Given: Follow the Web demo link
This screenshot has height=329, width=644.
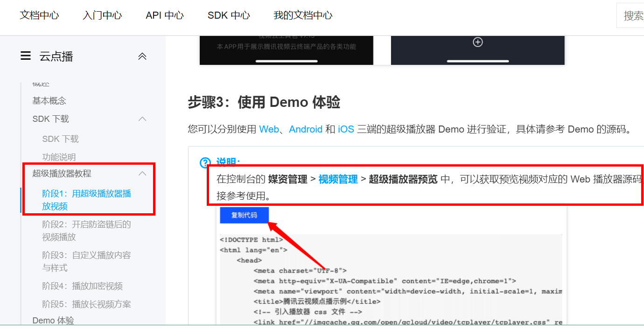Looking at the screenshot, I should point(269,129).
